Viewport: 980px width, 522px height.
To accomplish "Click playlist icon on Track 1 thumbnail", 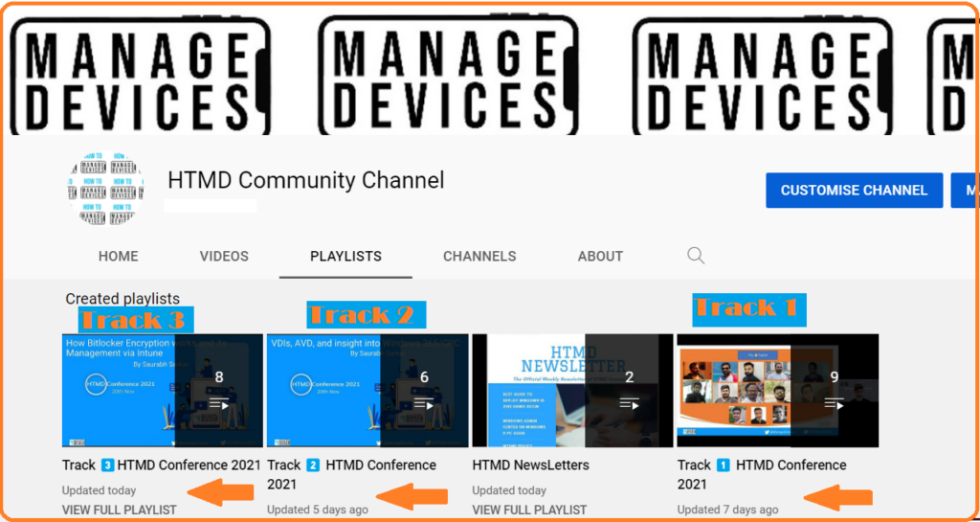I will [834, 404].
